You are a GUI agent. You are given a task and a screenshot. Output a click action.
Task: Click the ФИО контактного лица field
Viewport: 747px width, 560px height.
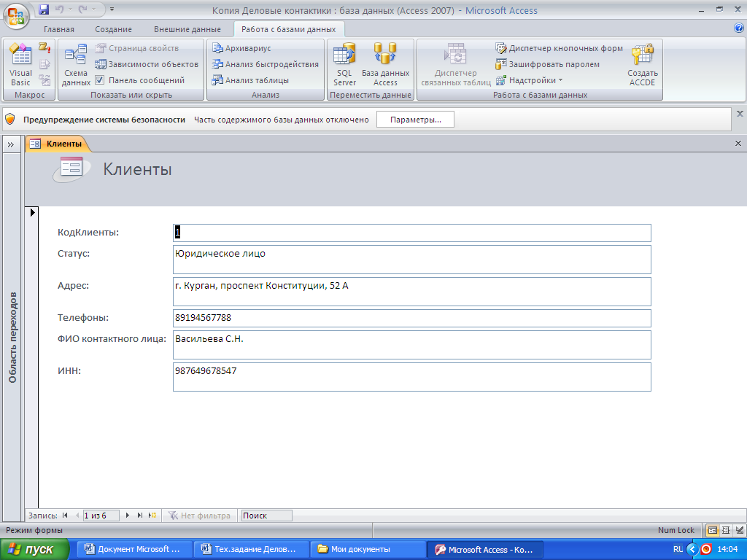(x=411, y=345)
